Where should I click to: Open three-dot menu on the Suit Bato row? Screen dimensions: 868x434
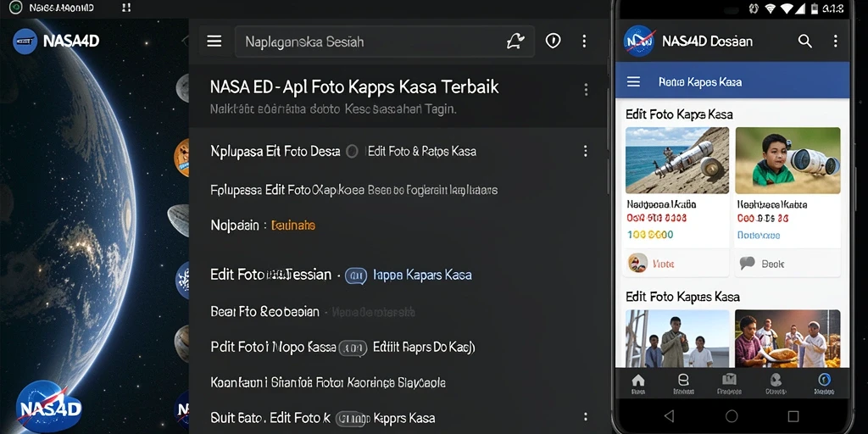[x=585, y=417]
